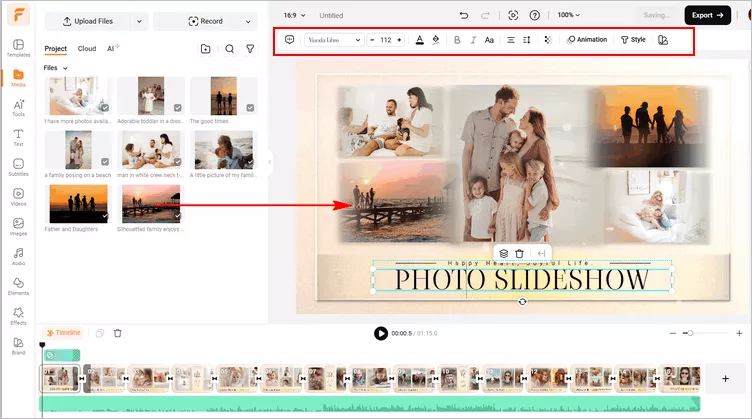752x419 pixels.
Task: Open the AI Tools sidebar panel
Action: tap(18, 107)
